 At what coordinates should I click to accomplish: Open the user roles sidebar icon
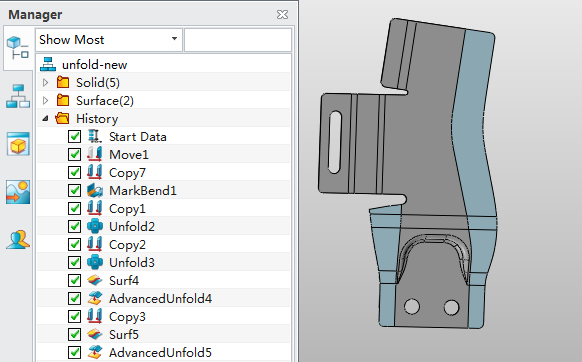click(17, 240)
